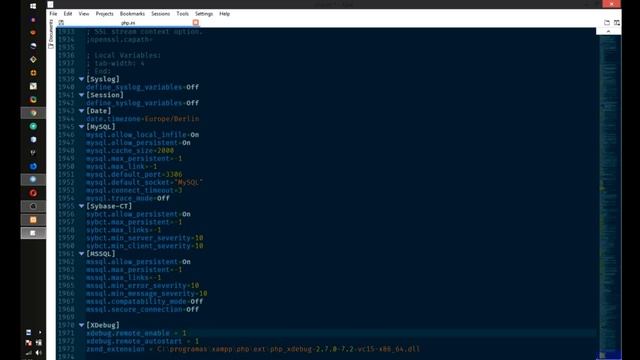Open the View menu
The image size is (640, 360).
pyautogui.click(x=84, y=13)
